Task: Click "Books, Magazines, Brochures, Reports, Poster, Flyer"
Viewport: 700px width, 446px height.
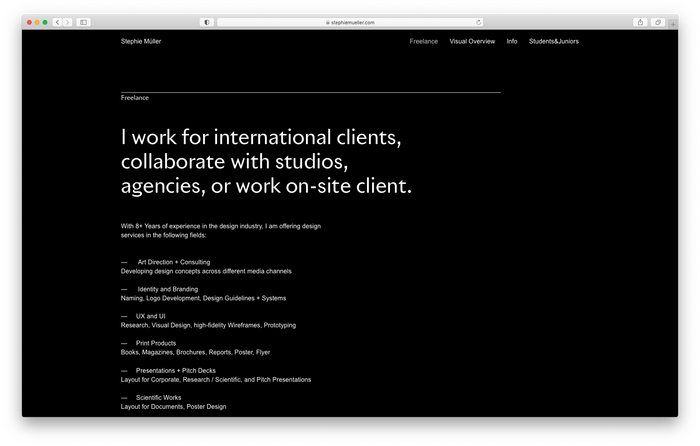Action: coord(195,352)
